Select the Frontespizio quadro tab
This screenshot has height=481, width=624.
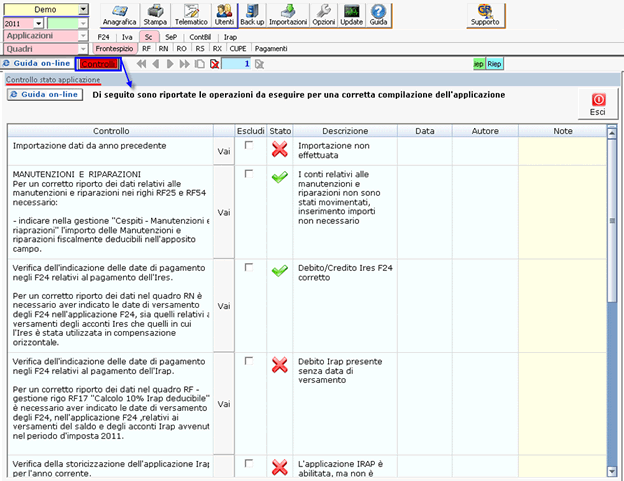[x=115, y=49]
